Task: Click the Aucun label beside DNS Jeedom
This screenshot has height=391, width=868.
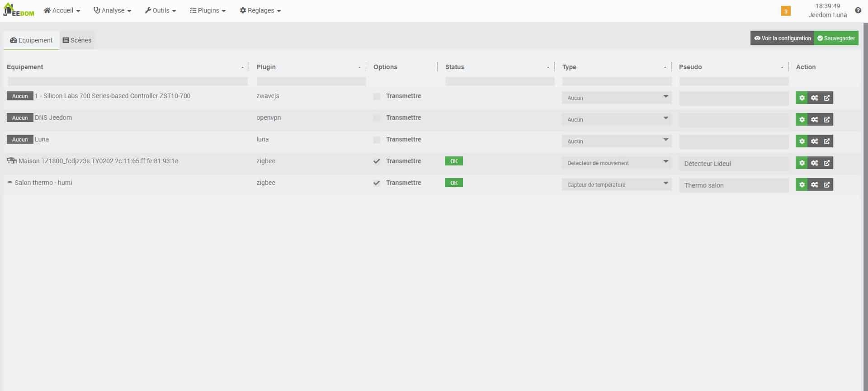Action: tap(20, 118)
